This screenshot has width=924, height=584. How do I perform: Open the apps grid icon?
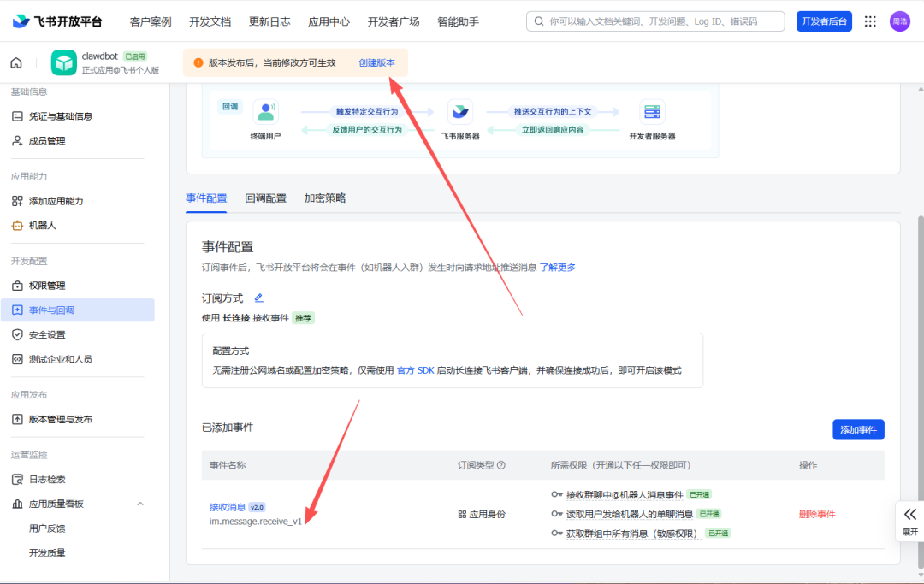(x=870, y=21)
